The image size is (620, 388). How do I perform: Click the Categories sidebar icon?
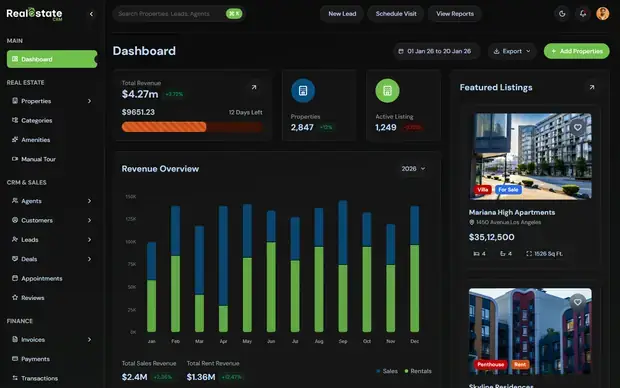click(15, 120)
